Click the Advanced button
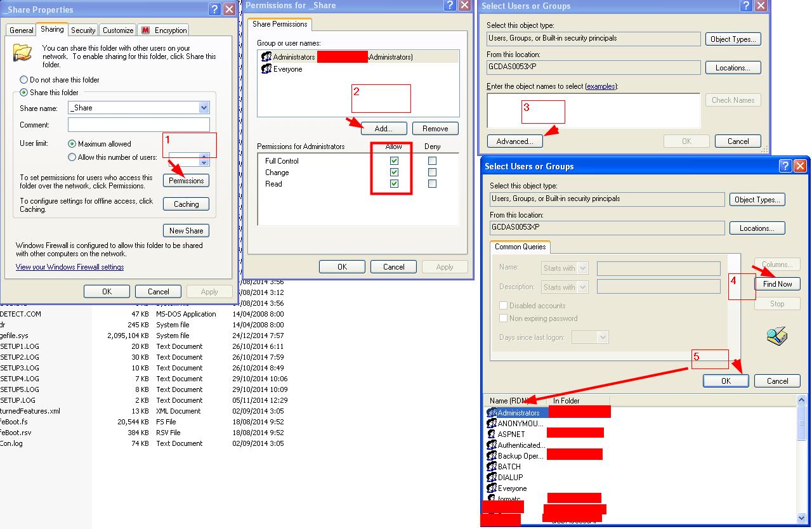The height and width of the screenshot is (529, 812). pos(514,141)
